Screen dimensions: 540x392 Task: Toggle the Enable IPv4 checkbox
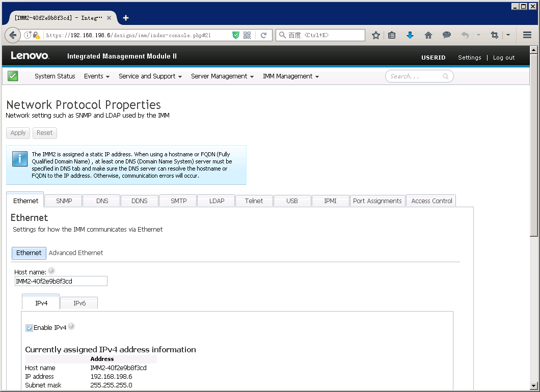(x=30, y=328)
